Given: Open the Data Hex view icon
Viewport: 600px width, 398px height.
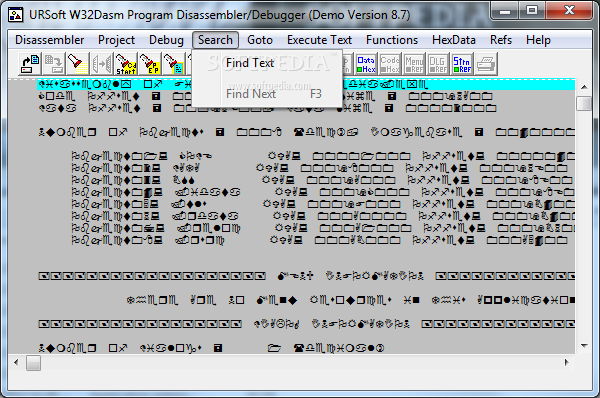Looking at the screenshot, I should click(366, 64).
